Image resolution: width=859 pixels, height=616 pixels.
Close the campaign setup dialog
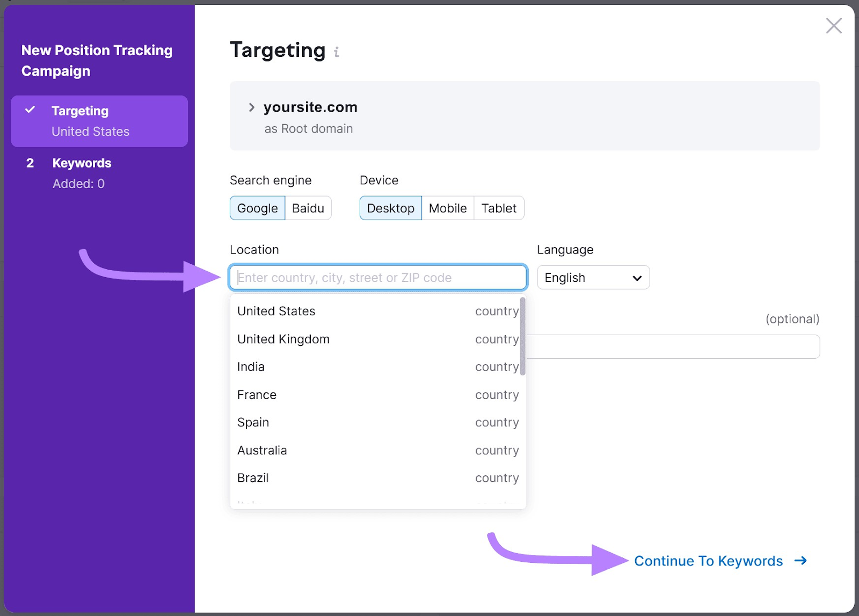pyautogui.click(x=833, y=26)
